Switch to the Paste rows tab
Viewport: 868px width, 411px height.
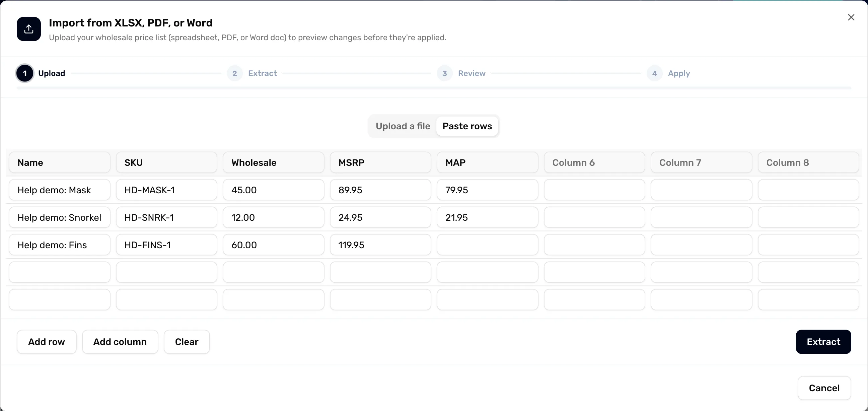tap(467, 126)
